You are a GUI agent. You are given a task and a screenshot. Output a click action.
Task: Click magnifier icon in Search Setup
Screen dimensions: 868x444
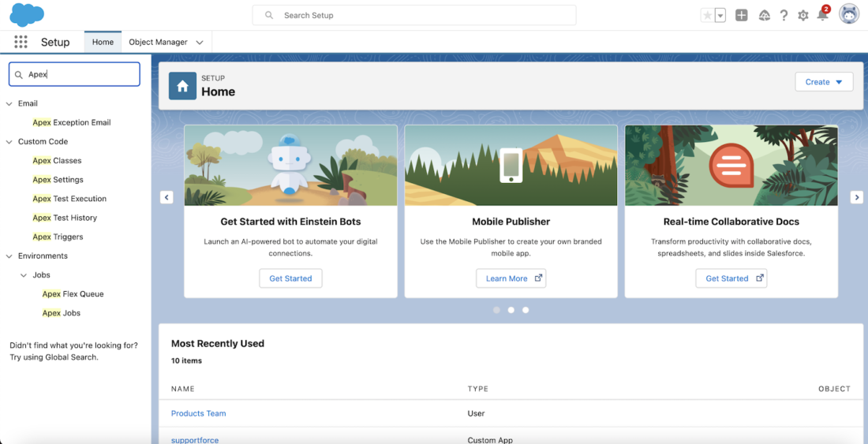coord(269,16)
